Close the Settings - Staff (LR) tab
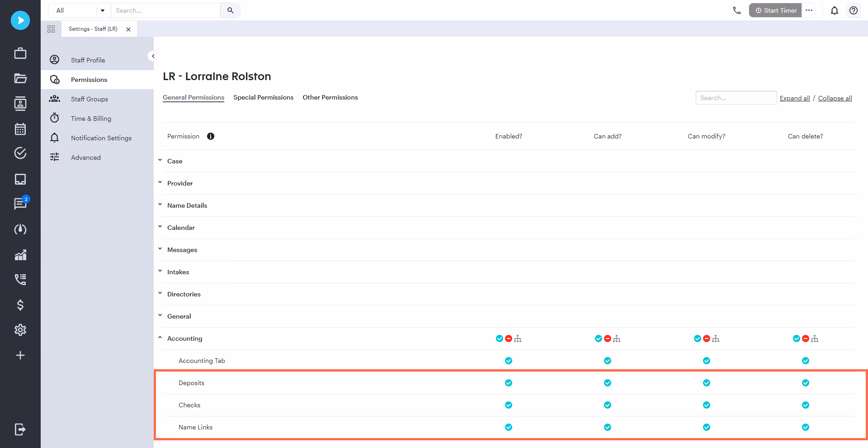This screenshot has height=448, width=868. [128, 29]
